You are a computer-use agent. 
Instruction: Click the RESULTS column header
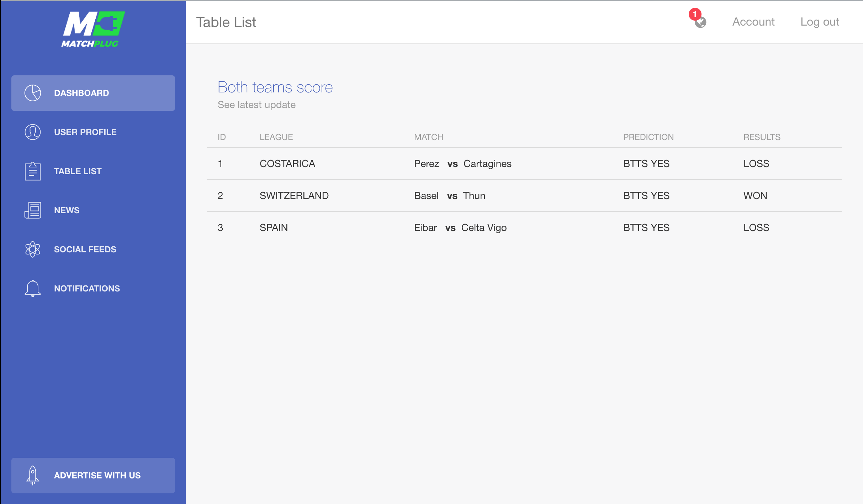coord(762,137)
